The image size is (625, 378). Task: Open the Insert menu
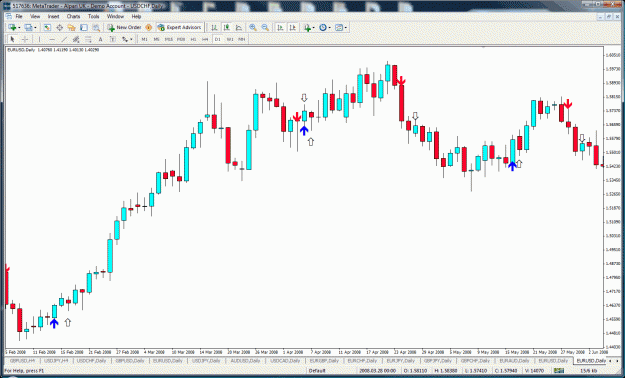tap(53, 16)
